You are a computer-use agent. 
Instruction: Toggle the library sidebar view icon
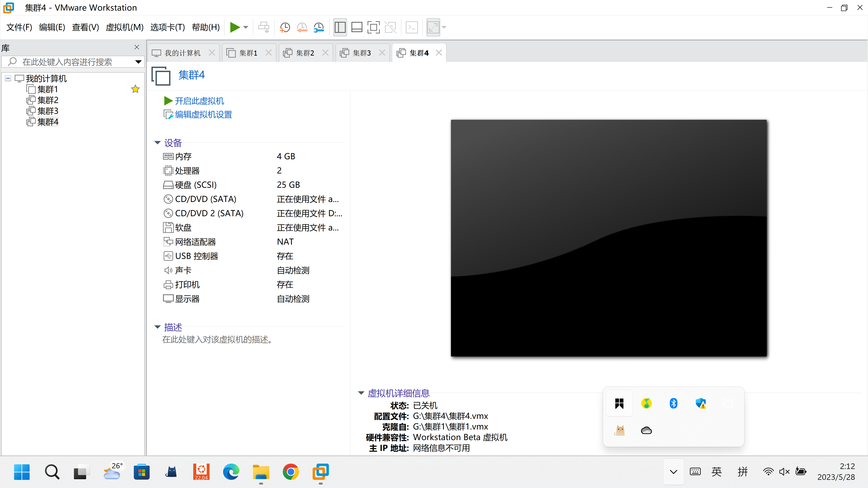(340, 27)
